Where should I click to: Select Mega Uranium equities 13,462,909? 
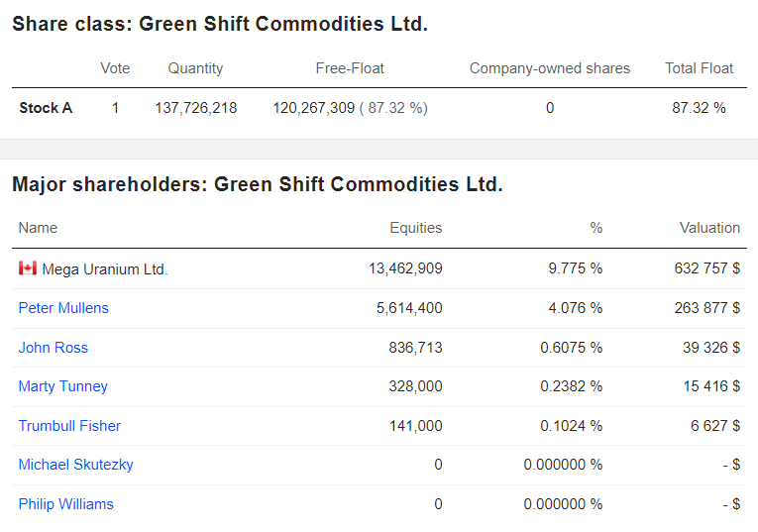[405, 268]
